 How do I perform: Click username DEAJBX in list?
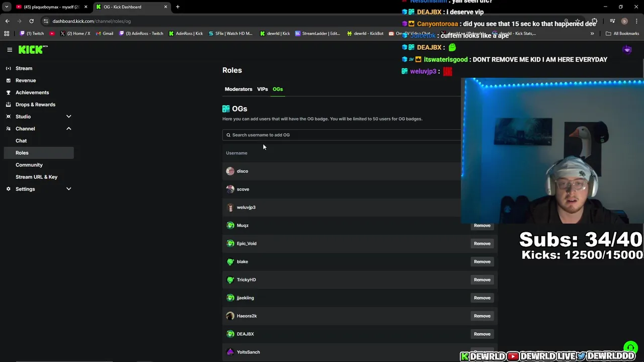[246, 334]
